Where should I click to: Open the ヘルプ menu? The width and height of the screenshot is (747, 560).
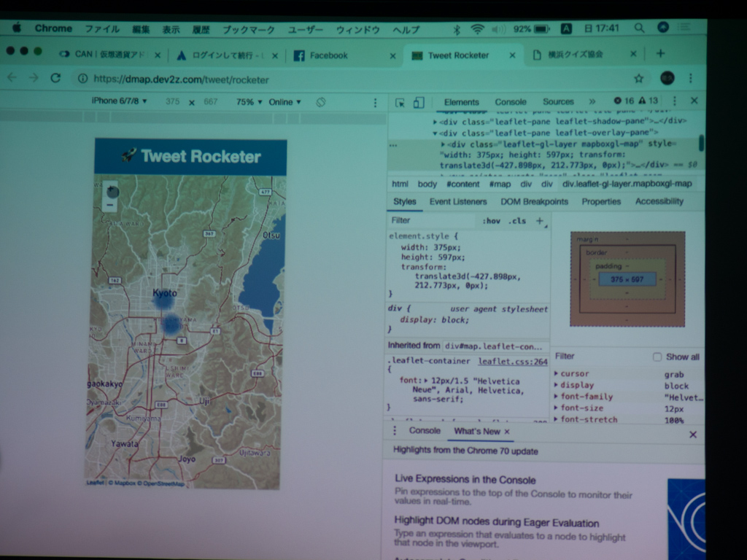(406, 29)
